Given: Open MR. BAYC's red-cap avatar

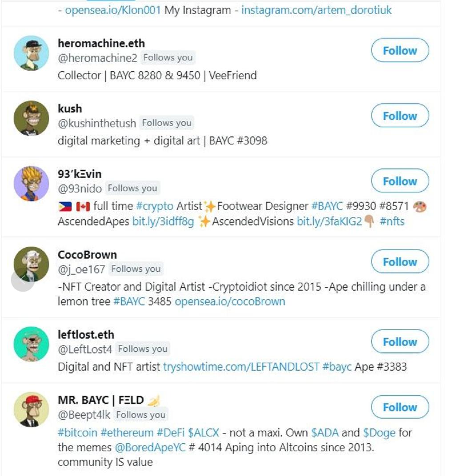Looking at the screenshot, I should 31,409.
